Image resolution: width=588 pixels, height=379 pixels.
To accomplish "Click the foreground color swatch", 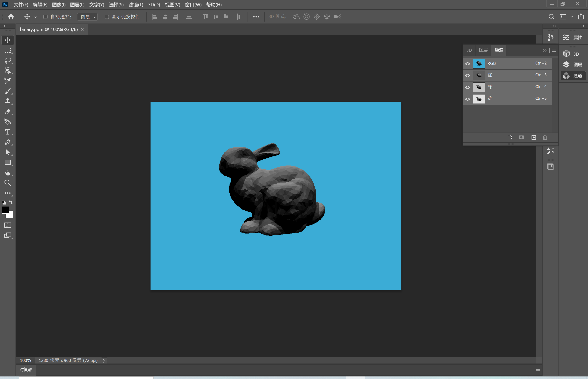I will point(5,210).
